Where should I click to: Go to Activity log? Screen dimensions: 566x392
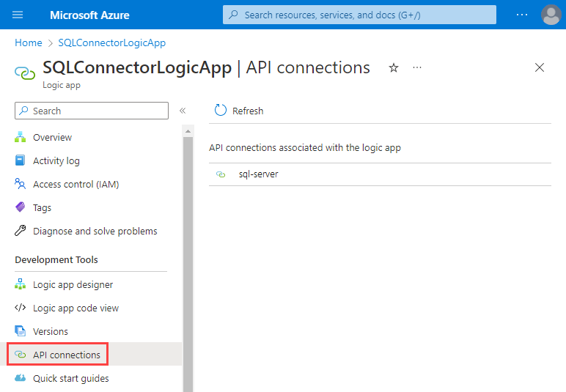pyautogui.click(x=56, y=160)
